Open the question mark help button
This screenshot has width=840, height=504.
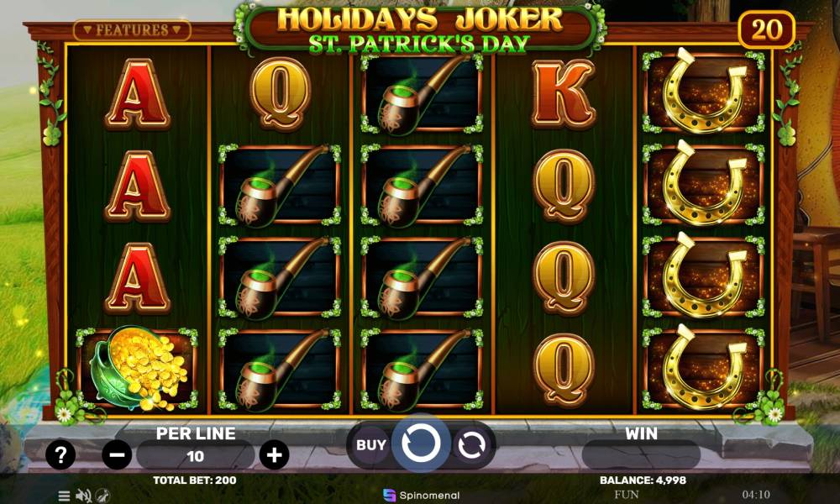coord(60,454)
